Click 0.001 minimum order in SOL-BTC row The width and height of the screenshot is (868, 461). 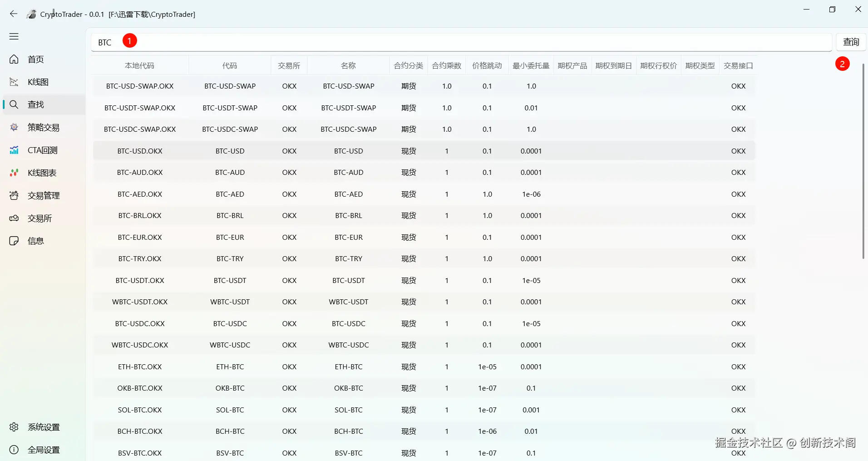[x=531, y=410]
